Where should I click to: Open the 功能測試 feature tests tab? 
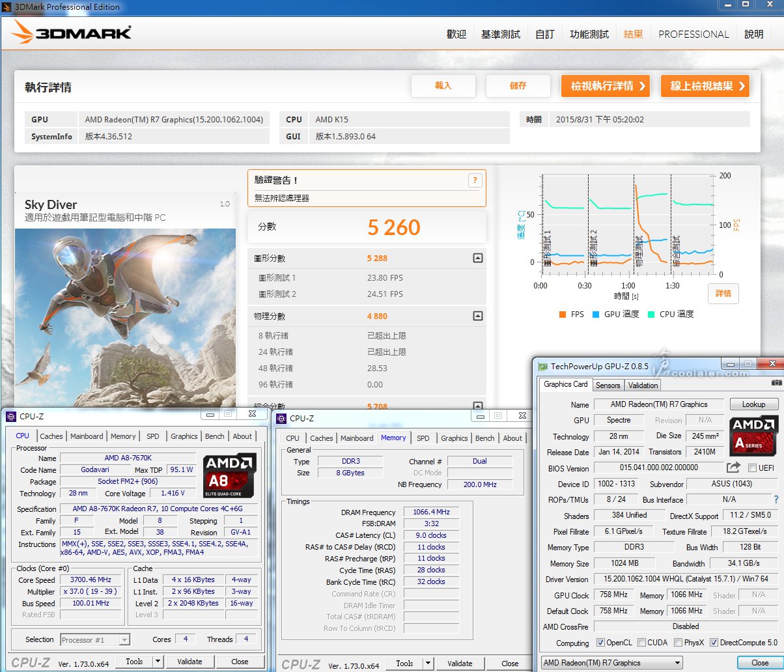589,35
